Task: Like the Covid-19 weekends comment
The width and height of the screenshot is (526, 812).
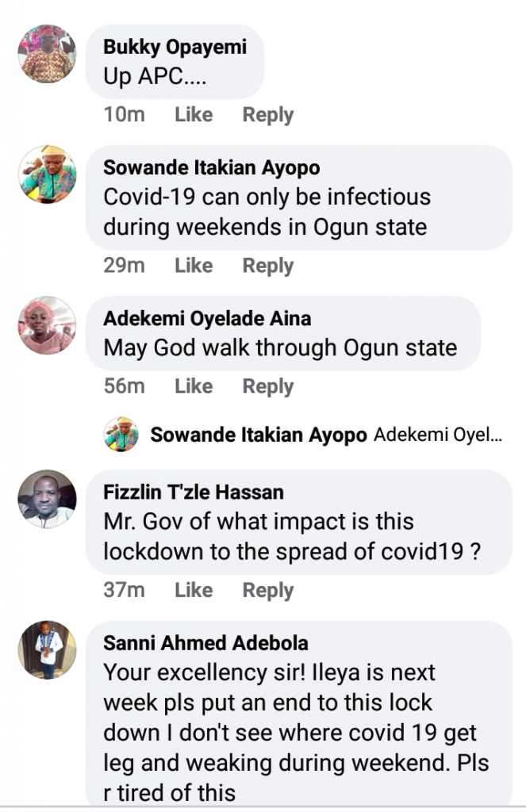Action: click(x=194, y=266)
